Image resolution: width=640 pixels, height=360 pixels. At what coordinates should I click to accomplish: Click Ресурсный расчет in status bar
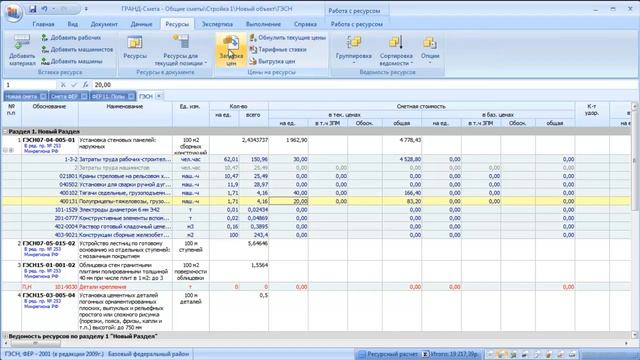tap(388, 354)
